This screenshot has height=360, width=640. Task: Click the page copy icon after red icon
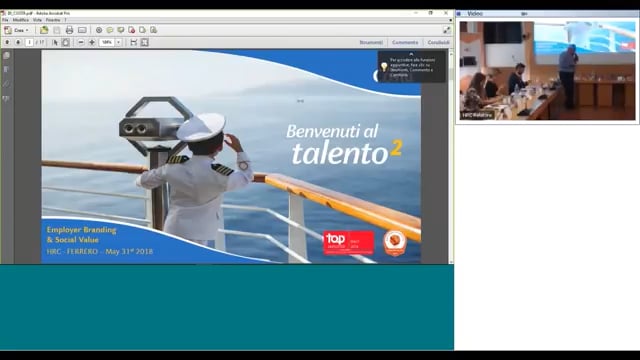(x=142, y=30)
